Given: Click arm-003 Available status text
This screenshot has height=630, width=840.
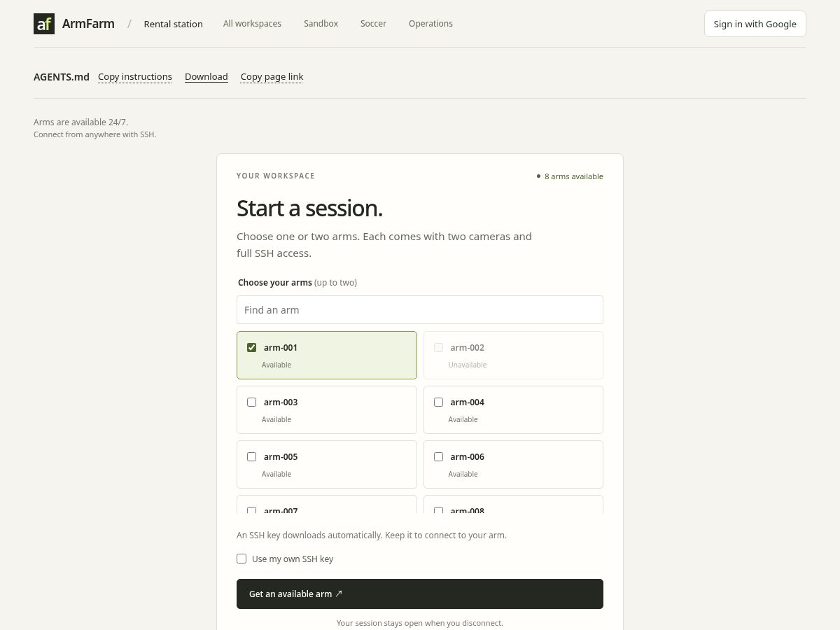Looking at the screenshot, I should (276, 419).
